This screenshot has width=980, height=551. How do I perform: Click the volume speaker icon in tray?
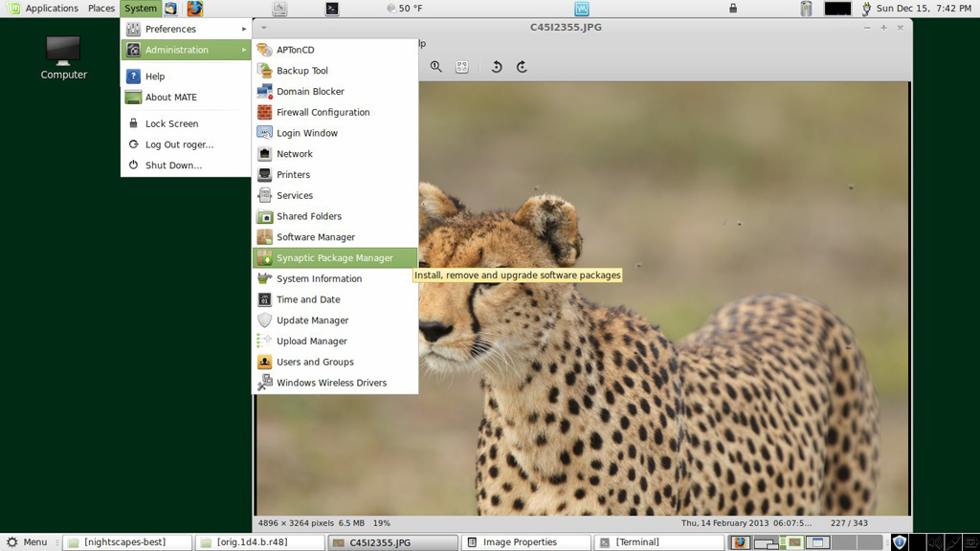[x=935, y=542]
